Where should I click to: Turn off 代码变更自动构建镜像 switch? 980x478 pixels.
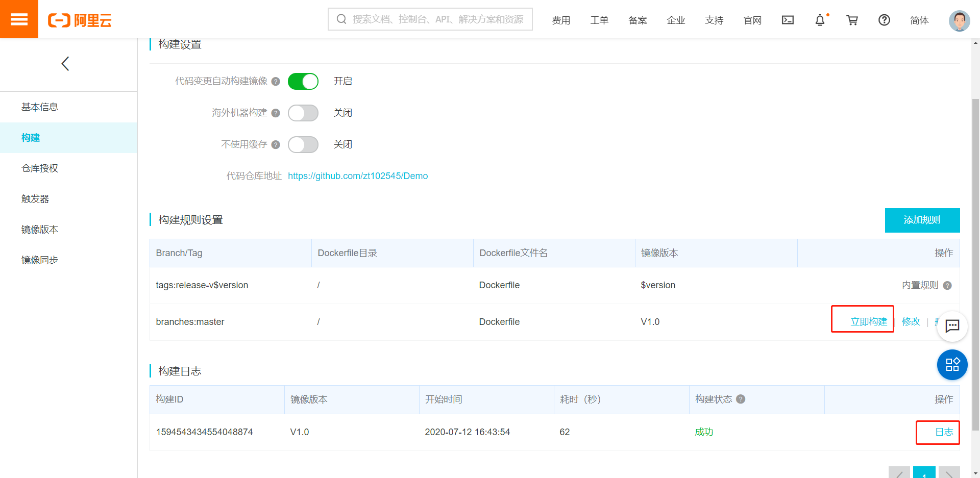click(303, 82)
